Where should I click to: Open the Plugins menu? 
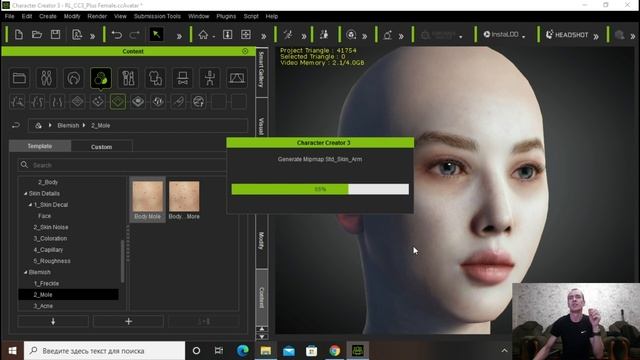coord(226,16)
